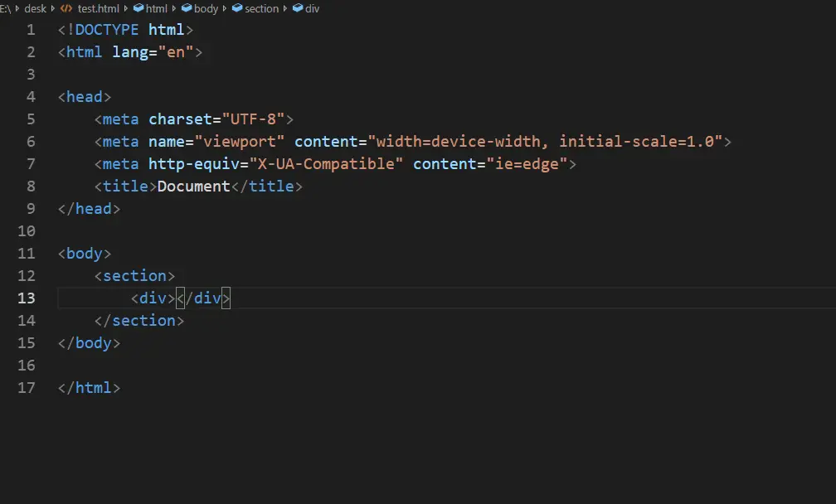The width and height of the screenshot is (836, 504).
Task: Click cube icon before section breadcrumb
Action: [237, 8]
